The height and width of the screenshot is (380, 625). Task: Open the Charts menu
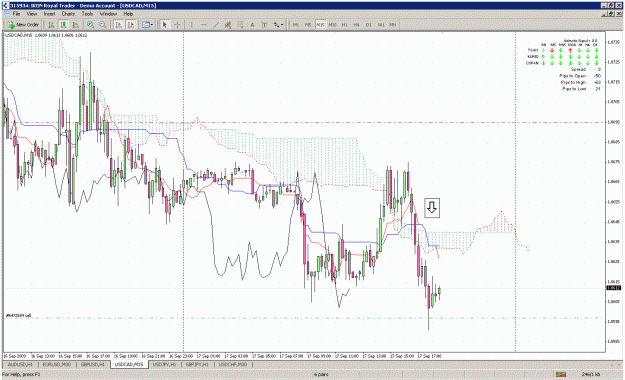[x=68, y=14]
